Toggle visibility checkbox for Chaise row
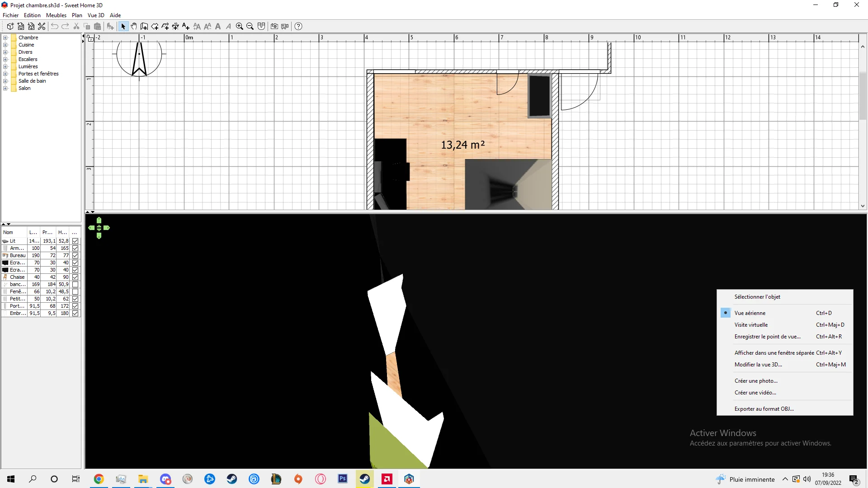868x488 pixels. click(75, 277)
